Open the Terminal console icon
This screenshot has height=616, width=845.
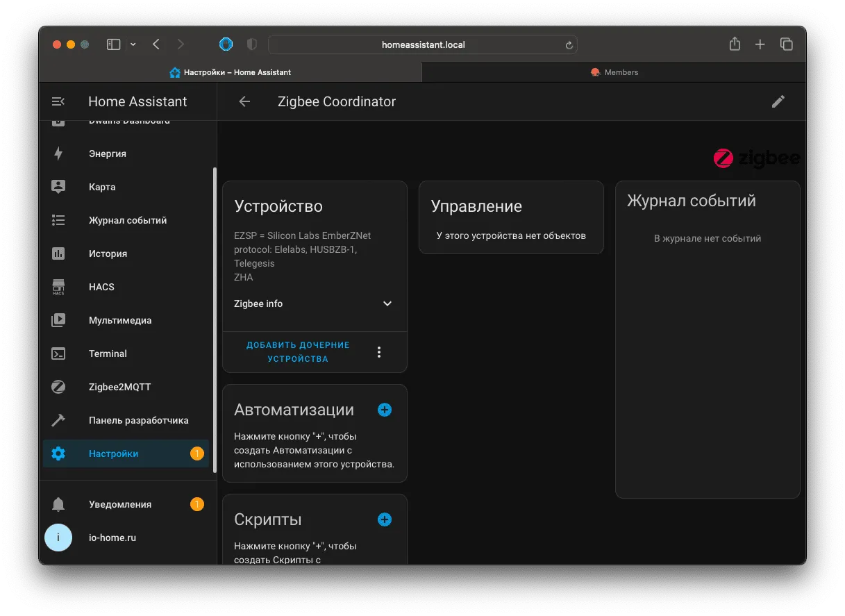pos(58,353)
